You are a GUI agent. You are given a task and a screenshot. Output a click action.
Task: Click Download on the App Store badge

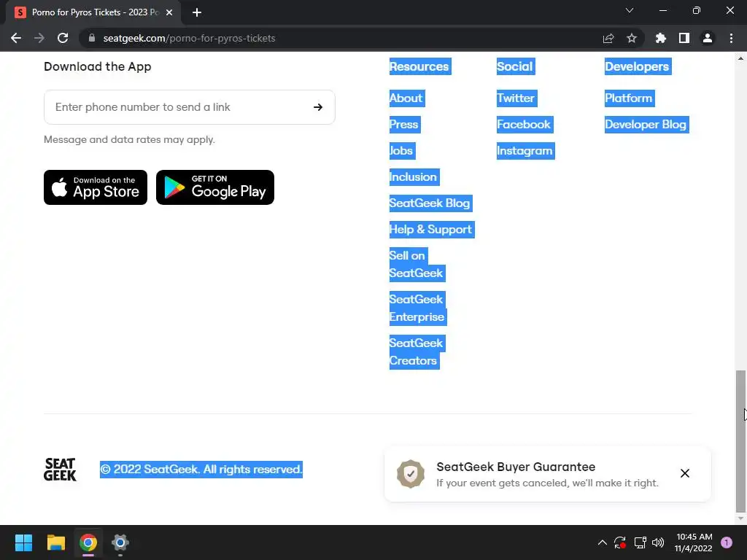(96, 187)
